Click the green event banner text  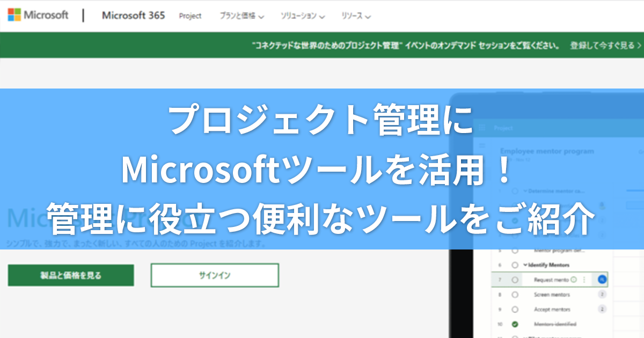tap(406, 46)
